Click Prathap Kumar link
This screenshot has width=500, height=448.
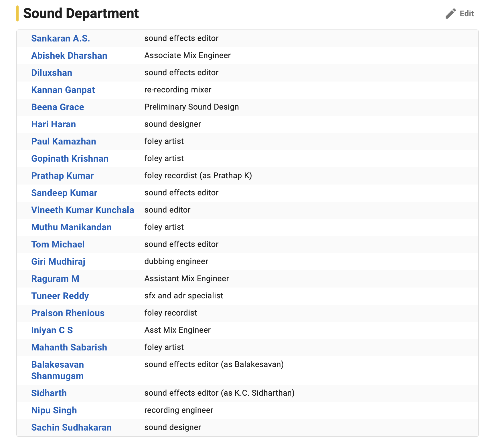[x=62, y=176]
